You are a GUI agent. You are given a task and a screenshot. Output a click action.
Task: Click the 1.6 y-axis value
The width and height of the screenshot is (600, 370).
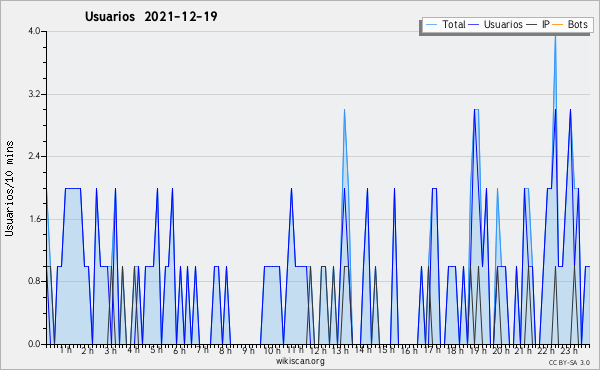(x=34, y=219)
